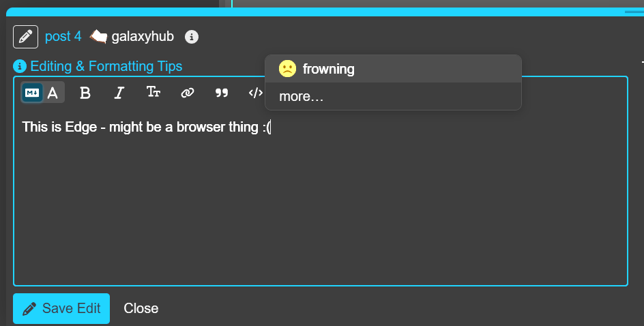
Task: Switch to the Markdown editor mode
Action: pos(32,93)
